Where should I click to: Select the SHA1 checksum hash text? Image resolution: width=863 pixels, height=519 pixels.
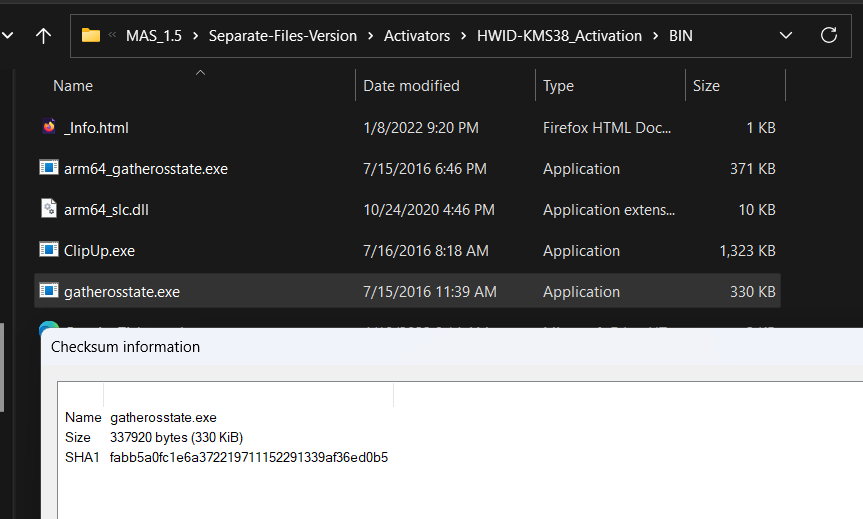248,457
